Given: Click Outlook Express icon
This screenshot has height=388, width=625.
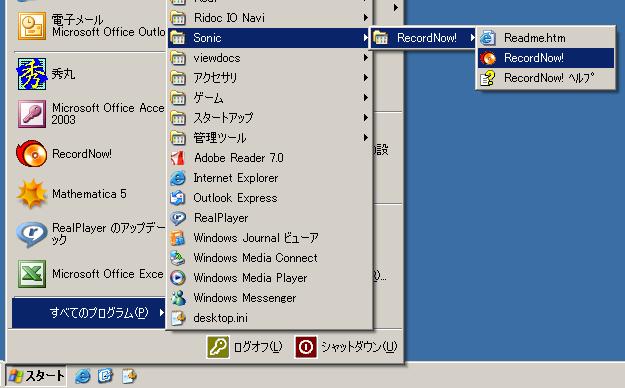Looking at the screenshot, I should pos(178,198).
